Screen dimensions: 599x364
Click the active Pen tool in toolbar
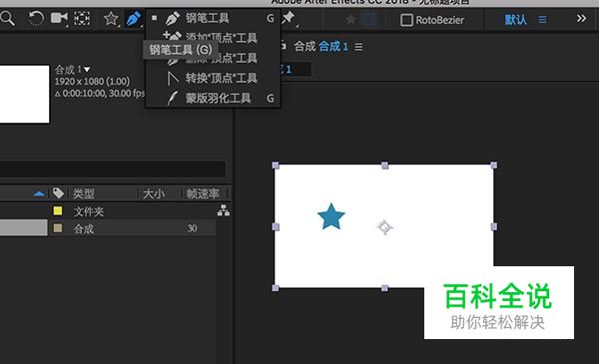tap(134, 18)
